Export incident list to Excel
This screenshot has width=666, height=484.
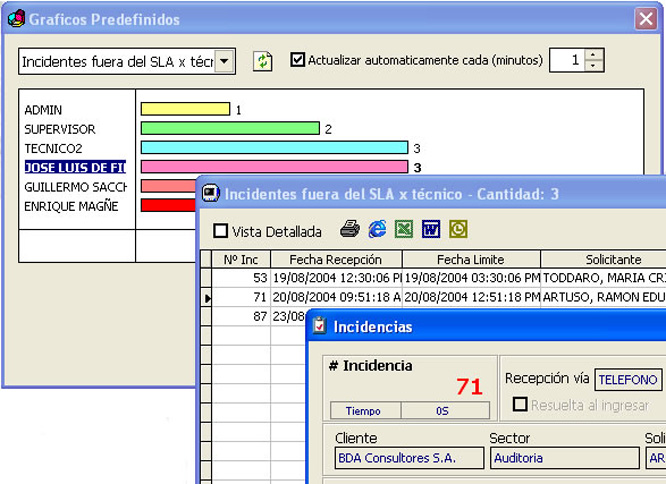coord(404,230)
